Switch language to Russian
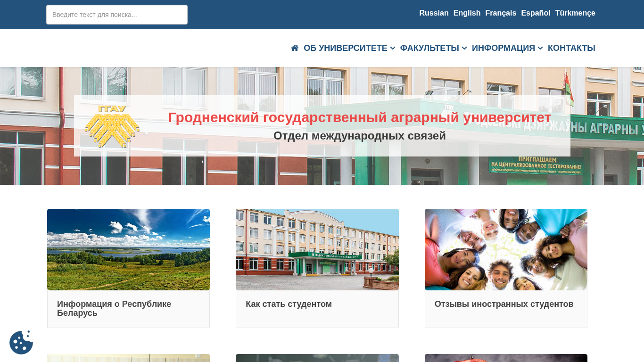Screen dimensions: 644x362 434,13
